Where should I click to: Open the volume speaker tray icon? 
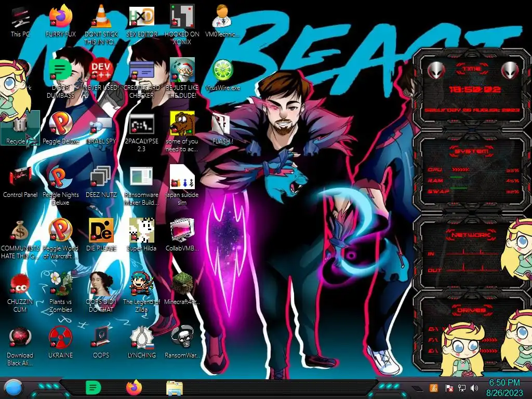[474, 388]
